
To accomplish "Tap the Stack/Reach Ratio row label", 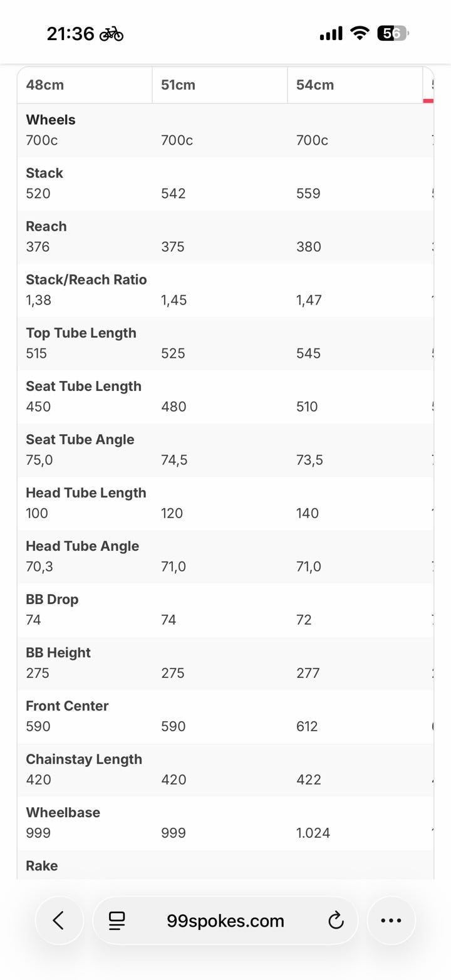I will click(86, 279).
